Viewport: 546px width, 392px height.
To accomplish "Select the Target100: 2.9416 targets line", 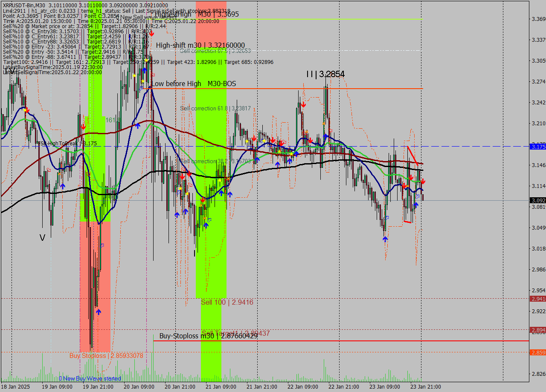I will coord(138,62).
